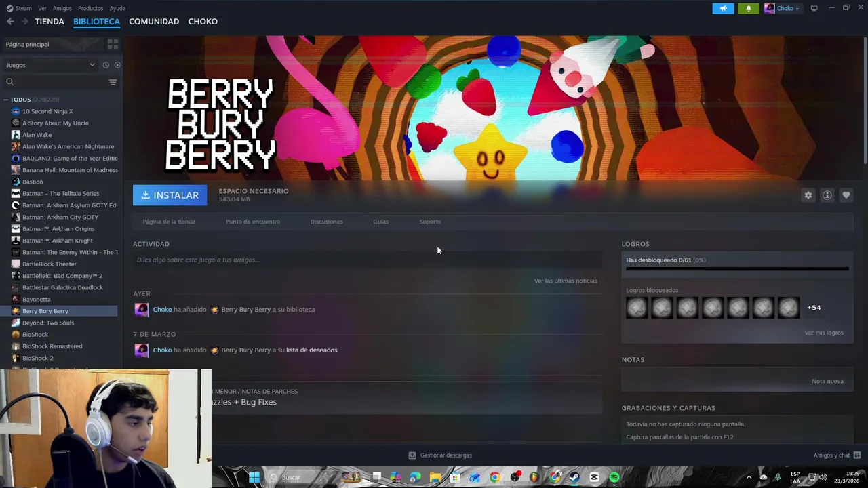Select 10 Second Ninja X entry
This screenshot has width=868, height=488.
click(61, 111)
